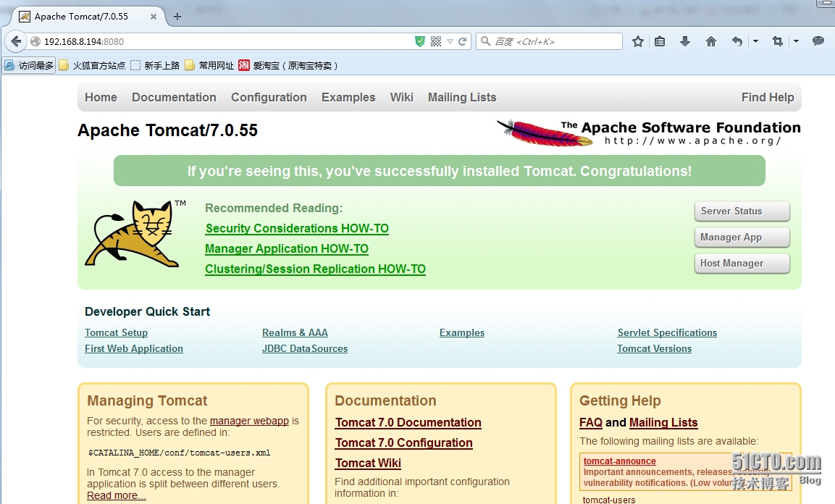
Task: Click the screenshot crop tool icon
Action: pos(778,41)
